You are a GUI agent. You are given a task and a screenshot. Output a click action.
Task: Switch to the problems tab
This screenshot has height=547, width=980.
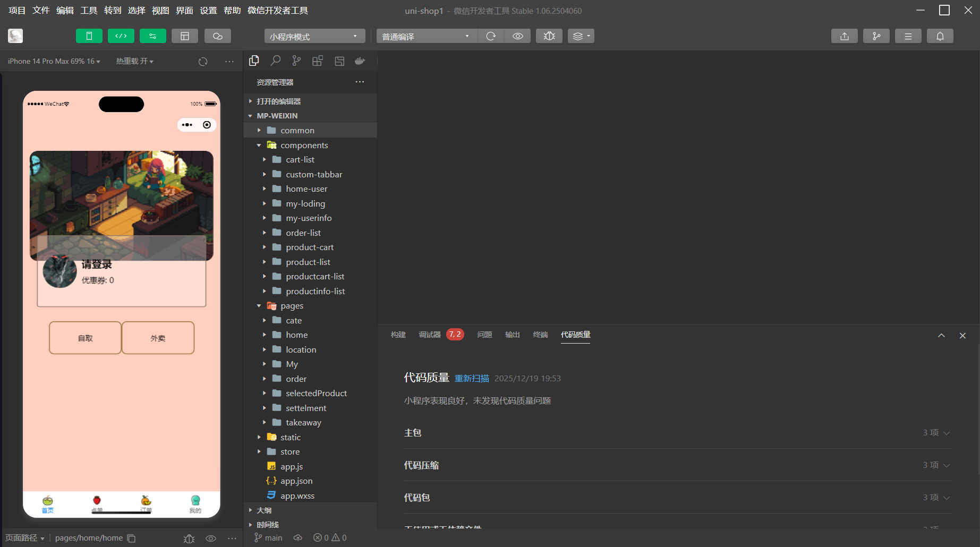(x=485, y=335)
